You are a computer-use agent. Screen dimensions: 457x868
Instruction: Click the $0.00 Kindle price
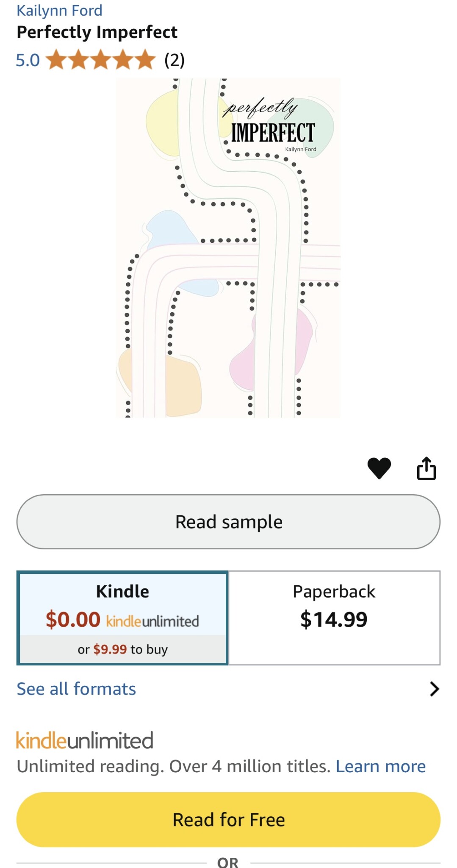pyautogui.click(x=73, y=620)
